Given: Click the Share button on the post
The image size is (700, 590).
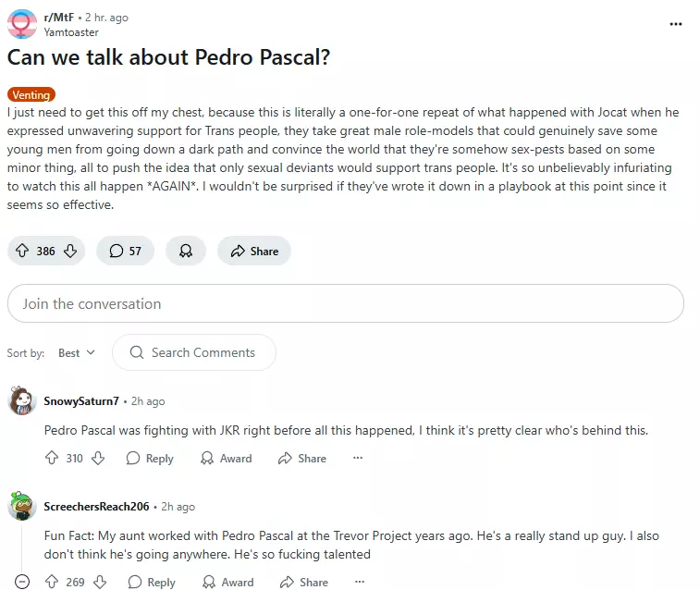Looking at the screenshot, I should click(254, 251).
